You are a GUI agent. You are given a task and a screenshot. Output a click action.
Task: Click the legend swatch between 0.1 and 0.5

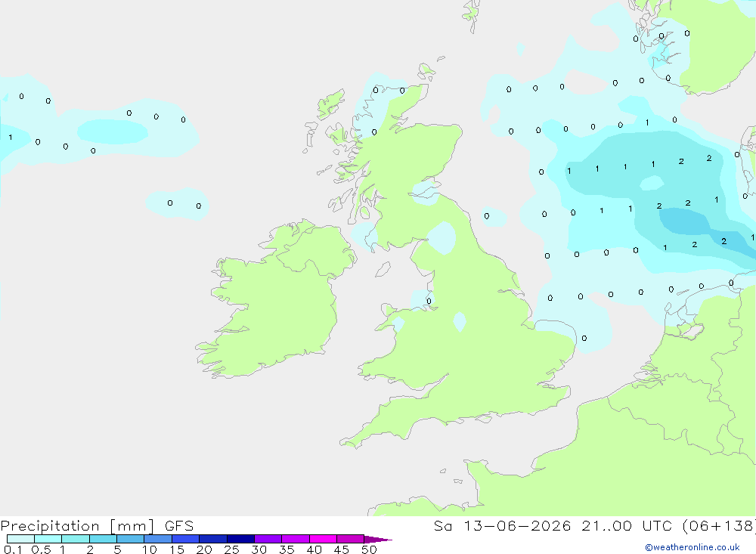coord(20,539)
